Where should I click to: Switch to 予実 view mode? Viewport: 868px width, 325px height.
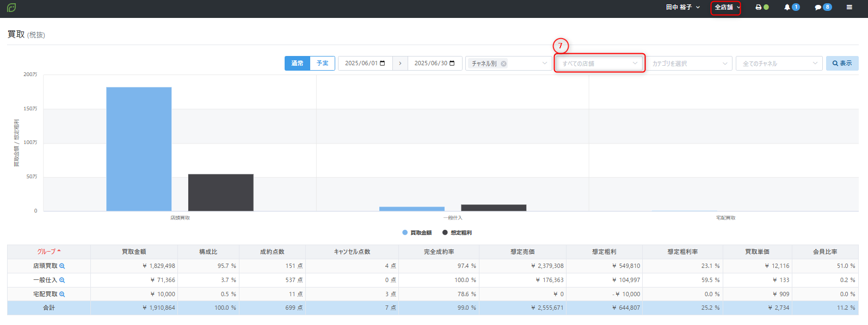click(x=323, y=64)
